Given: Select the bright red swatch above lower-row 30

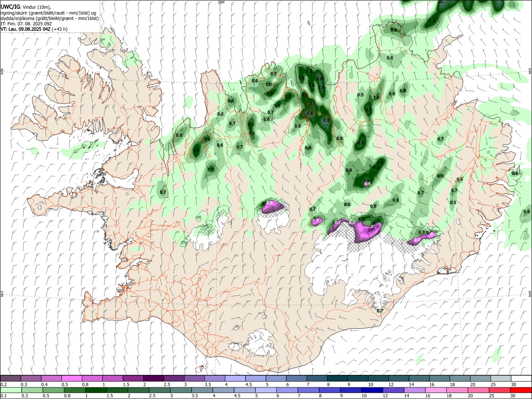Looking at the screenshot, I should (x=520, y=390).
